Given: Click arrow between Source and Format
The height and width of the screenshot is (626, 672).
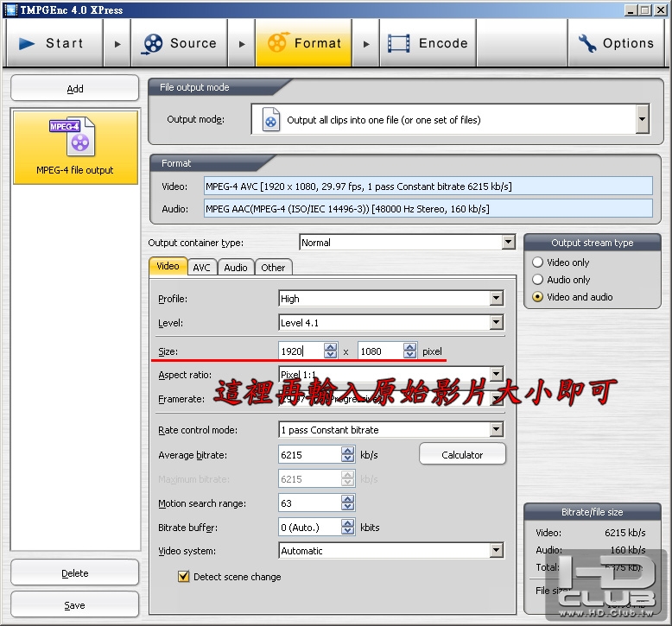Looking at the screenshot, I should (x=242, y=44).
